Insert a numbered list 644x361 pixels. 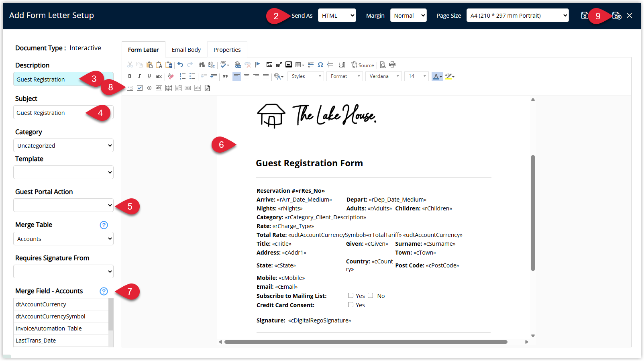tap(183, 76)
